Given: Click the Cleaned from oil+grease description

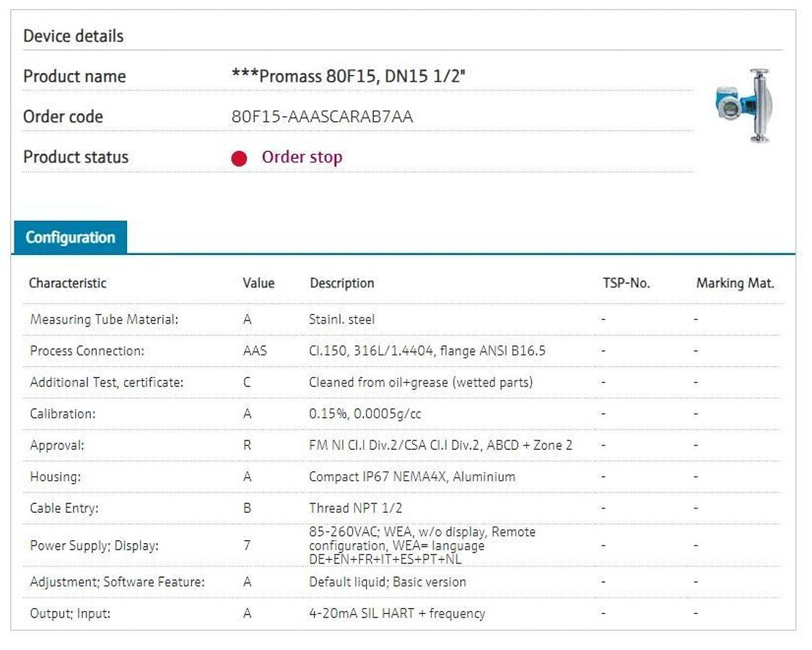Looking at the screenshot, I should 420,382.
